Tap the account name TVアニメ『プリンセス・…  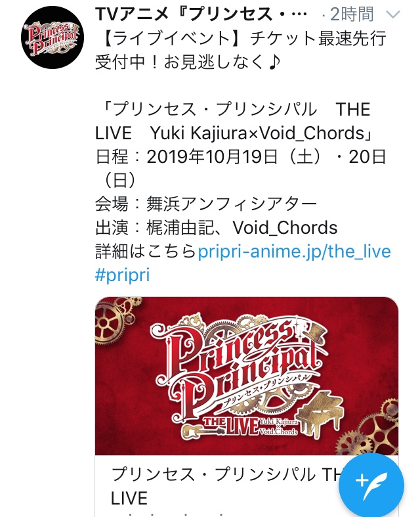coord(201,14)
